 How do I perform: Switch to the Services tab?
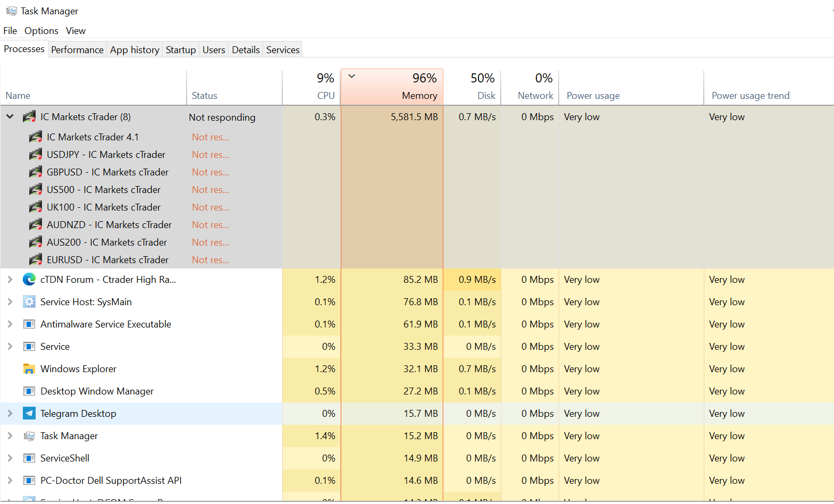pyautogui.click(x=283, y=50)
